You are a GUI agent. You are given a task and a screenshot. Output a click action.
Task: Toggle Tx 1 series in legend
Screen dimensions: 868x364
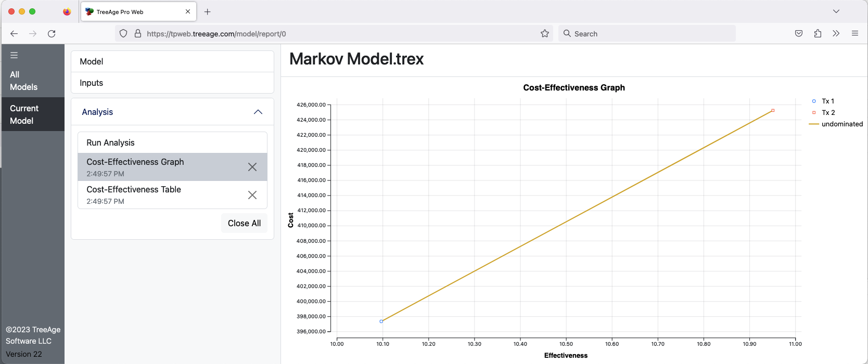[823, 101]
